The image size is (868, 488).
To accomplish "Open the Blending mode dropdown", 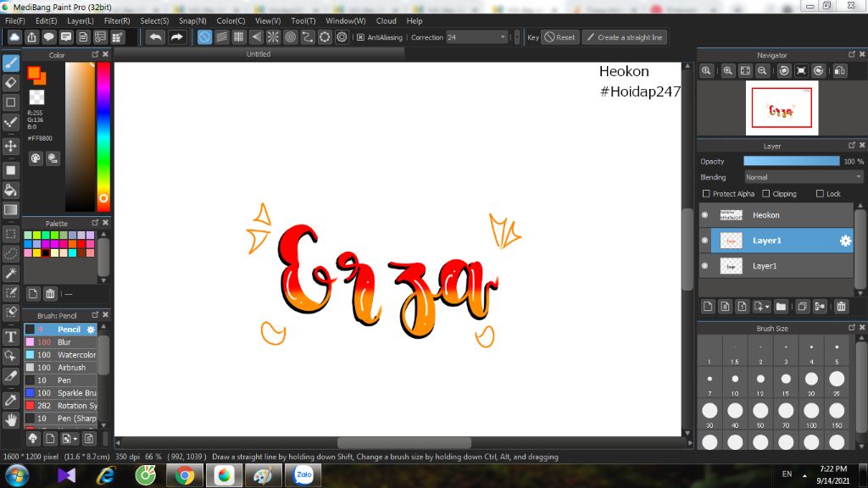I will [x=804, y=177].
